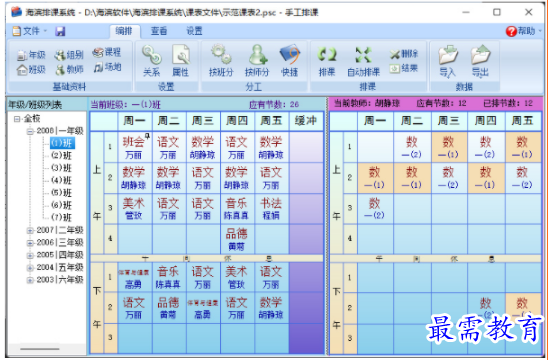Expand the 2005|四年级 tree node
This screenshot has width=550, height=360.
(x=30, y=255)
